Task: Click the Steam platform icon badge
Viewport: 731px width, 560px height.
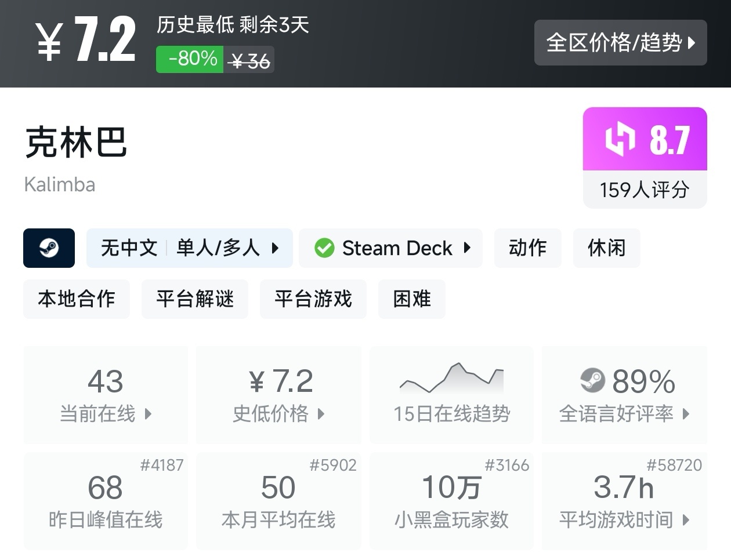Action: click(x=49, y=248)
